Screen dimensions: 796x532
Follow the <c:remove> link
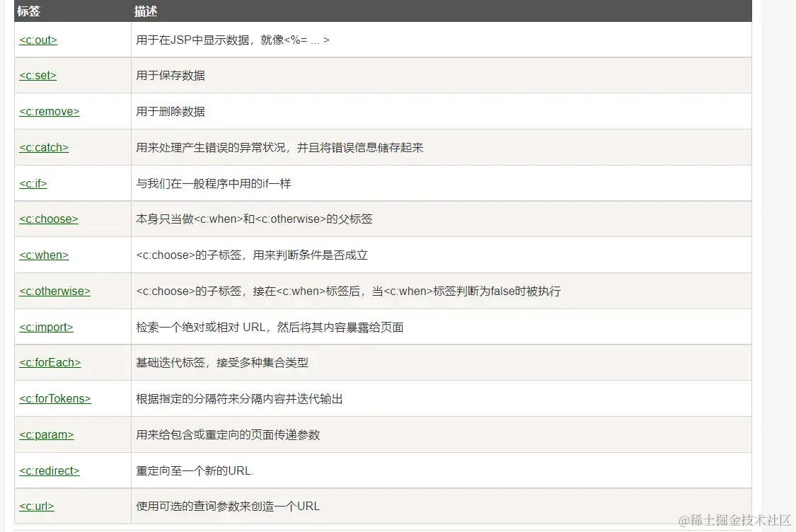[x=50, y=112]
